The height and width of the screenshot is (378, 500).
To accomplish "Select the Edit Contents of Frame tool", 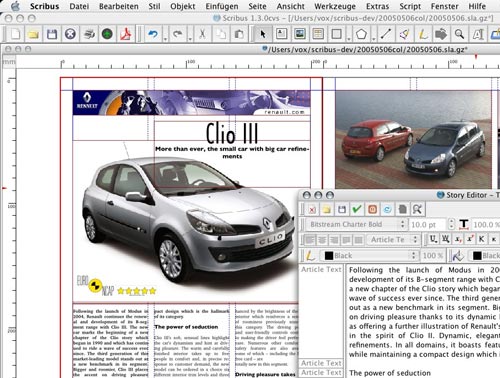I will [x=478, y=34].
